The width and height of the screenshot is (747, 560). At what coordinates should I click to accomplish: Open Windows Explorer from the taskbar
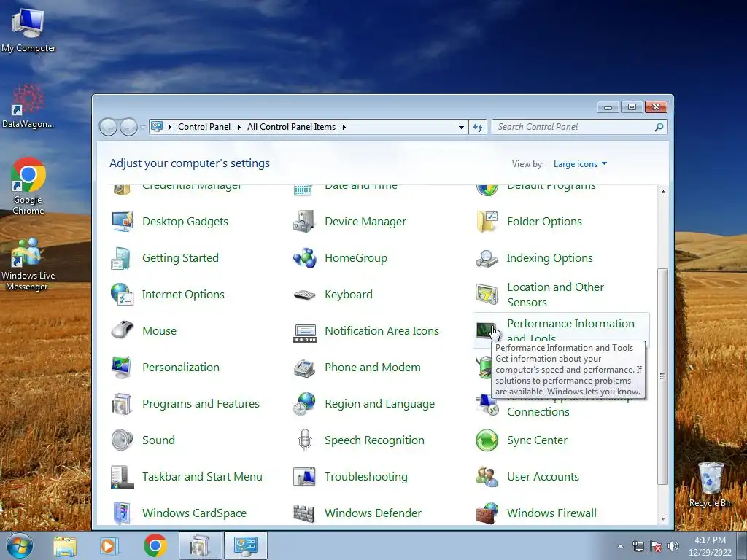[65, 545]
